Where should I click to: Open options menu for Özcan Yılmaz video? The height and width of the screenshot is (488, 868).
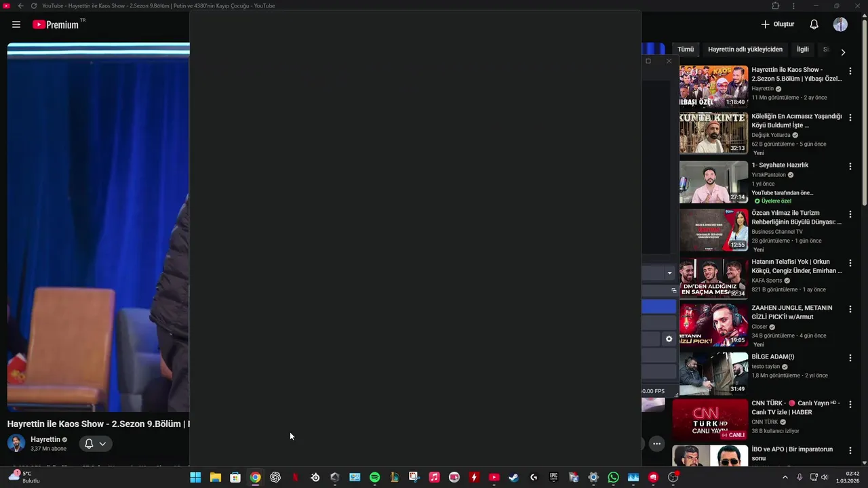[x=850, y=214]
